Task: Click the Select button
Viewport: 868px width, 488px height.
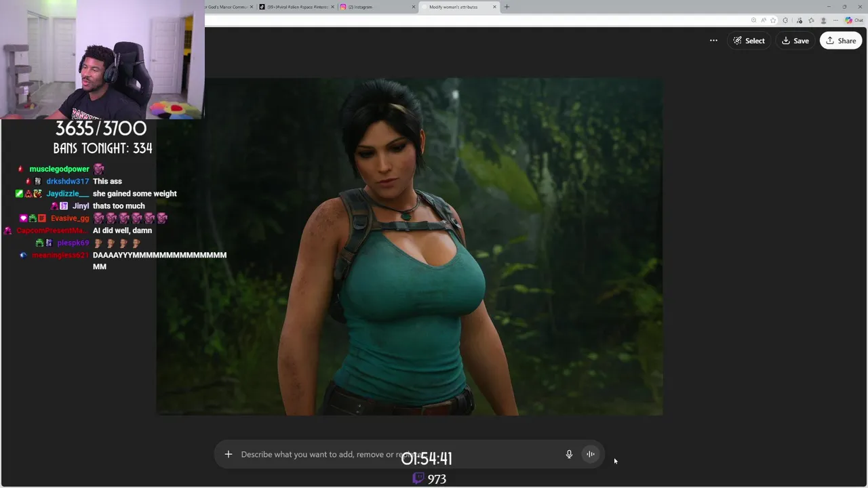Action: 749,41
